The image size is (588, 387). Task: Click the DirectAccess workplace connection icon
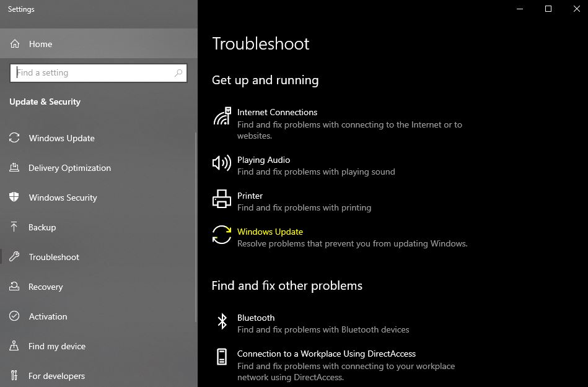point(222,358)
